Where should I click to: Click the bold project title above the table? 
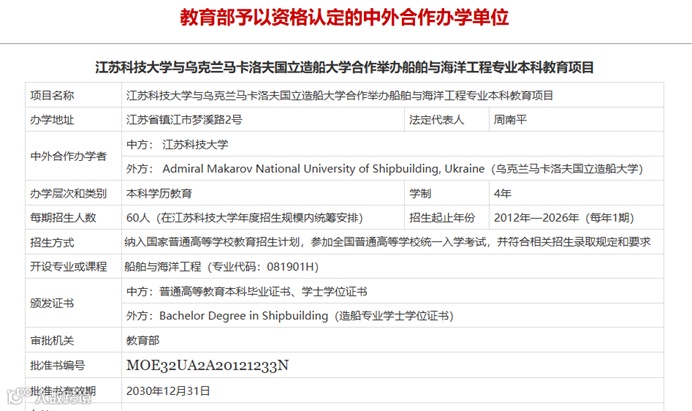[x=344, y=68]
